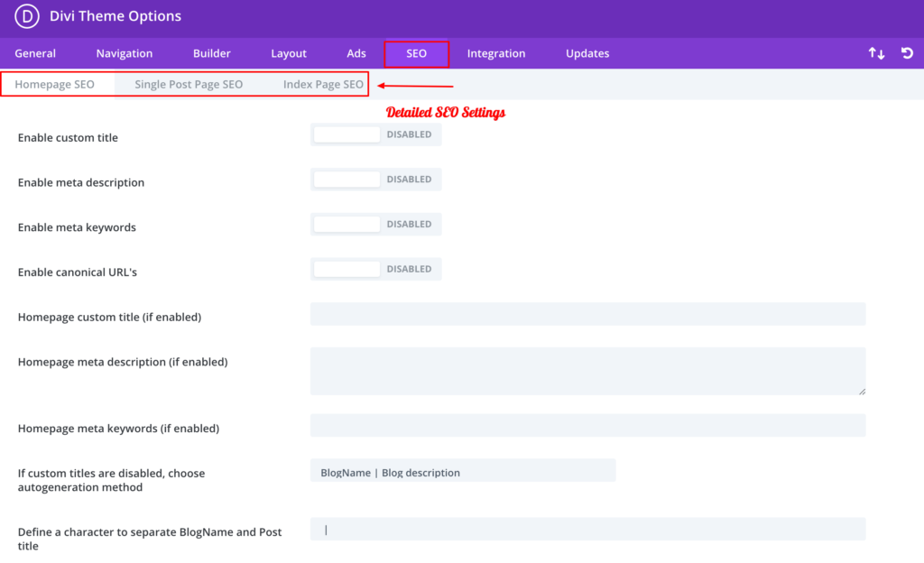Click the import/export arrows icon

(x=876, y=53)
